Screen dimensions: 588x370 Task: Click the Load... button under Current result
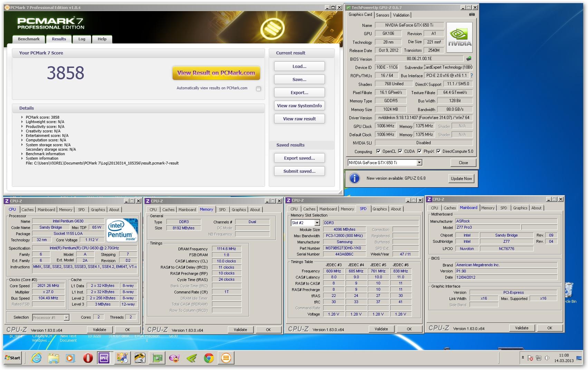(299, 66)
